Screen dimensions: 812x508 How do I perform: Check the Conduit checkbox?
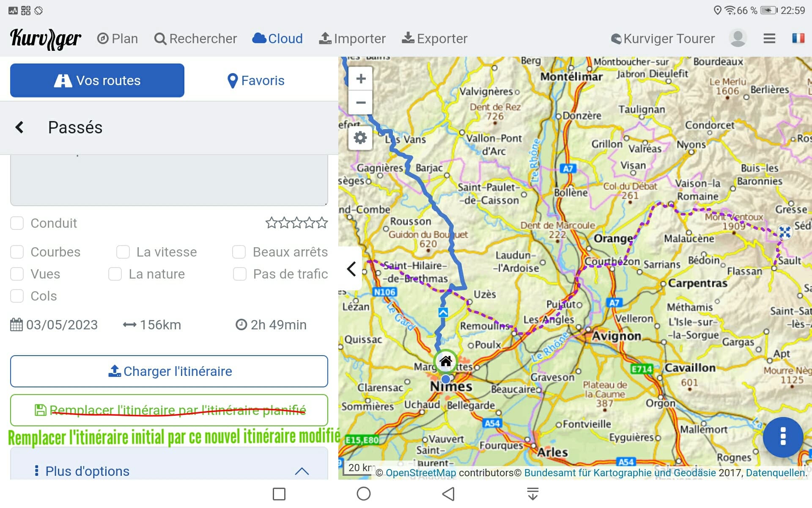17,223
